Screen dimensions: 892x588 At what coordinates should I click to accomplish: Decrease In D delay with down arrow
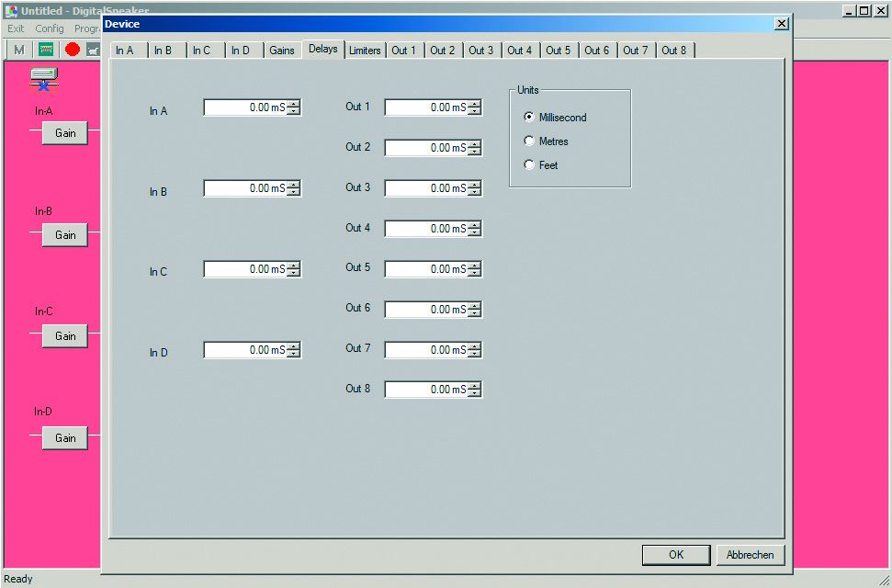click(x=294, y=354)
